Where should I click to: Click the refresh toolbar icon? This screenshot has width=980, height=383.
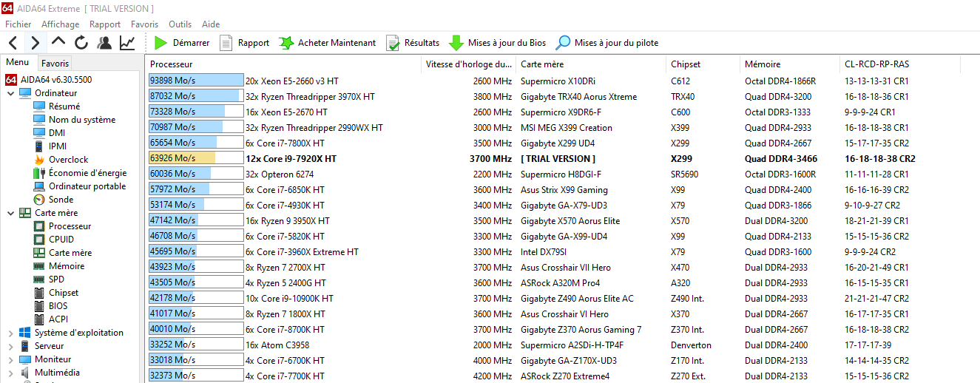[x=81, y=43]
